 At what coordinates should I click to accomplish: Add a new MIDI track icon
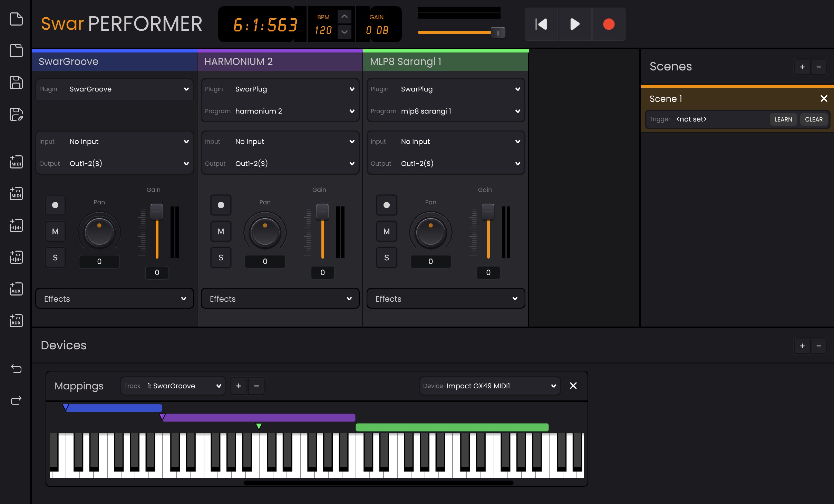coord(16,162)
